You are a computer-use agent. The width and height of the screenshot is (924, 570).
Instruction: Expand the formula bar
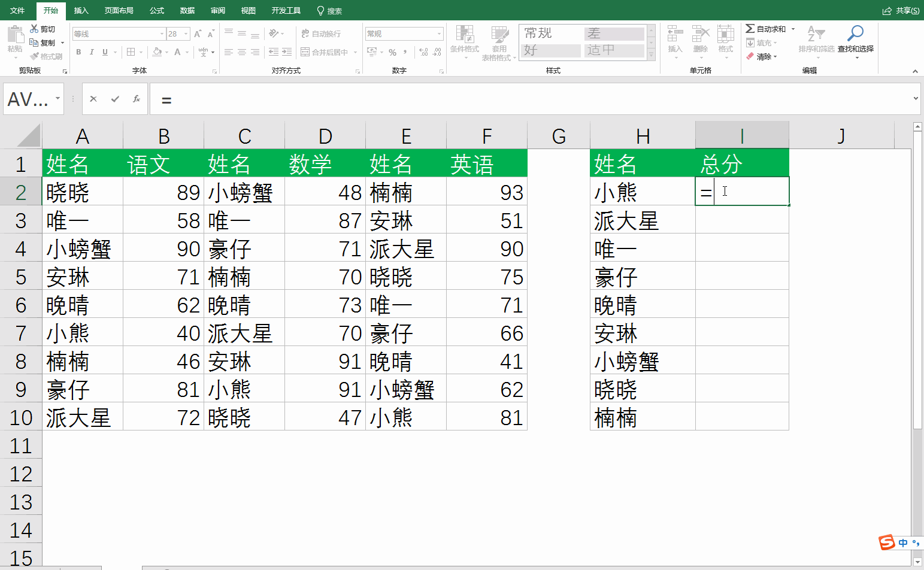[916, 99]
